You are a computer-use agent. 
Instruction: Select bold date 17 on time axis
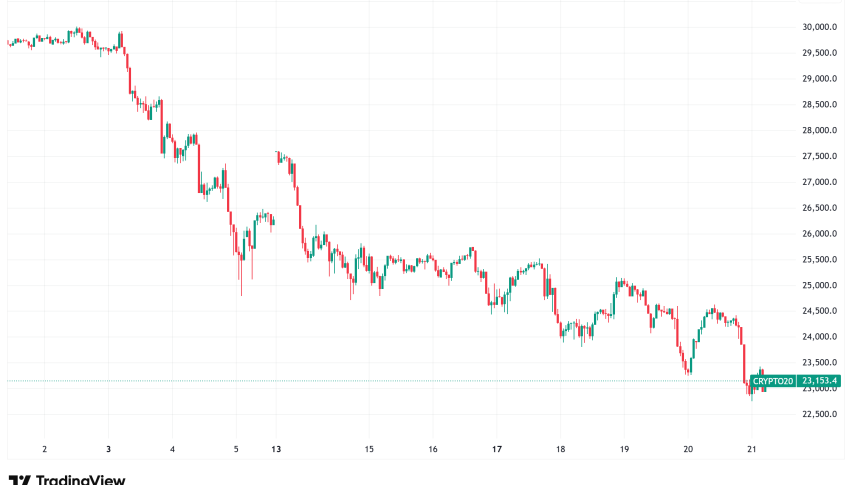click(x=497, y=450)
